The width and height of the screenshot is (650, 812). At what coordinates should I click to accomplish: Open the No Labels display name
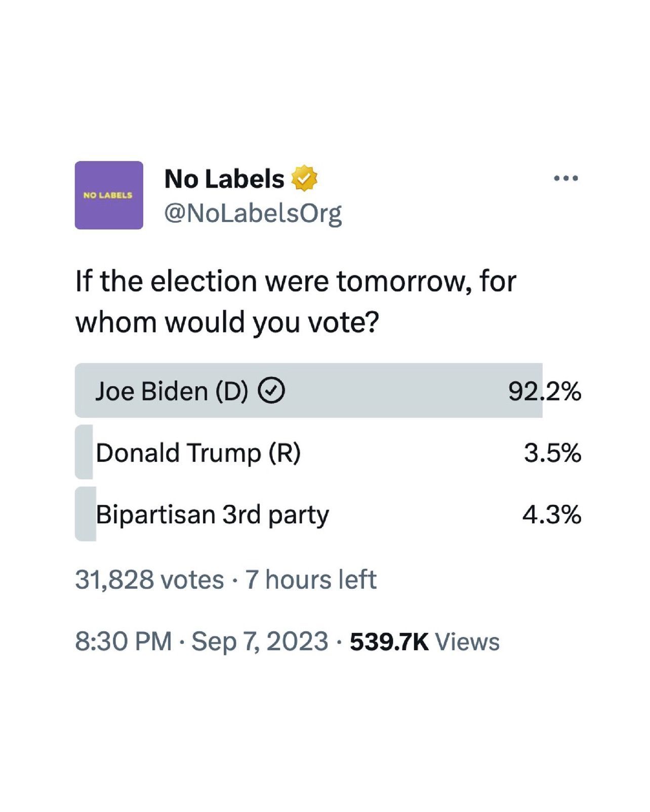(x=224, y=179)
